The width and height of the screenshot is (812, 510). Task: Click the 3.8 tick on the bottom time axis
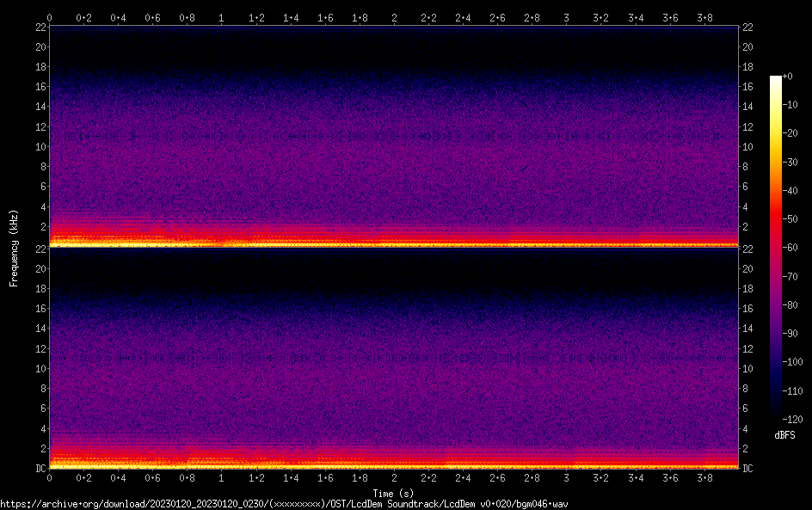704,478
